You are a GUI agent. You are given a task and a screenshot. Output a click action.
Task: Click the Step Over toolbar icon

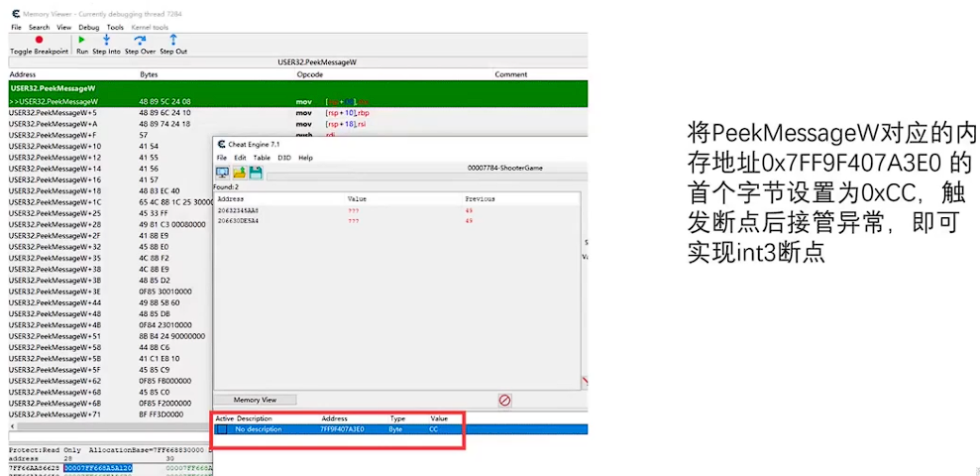point(140,40)
